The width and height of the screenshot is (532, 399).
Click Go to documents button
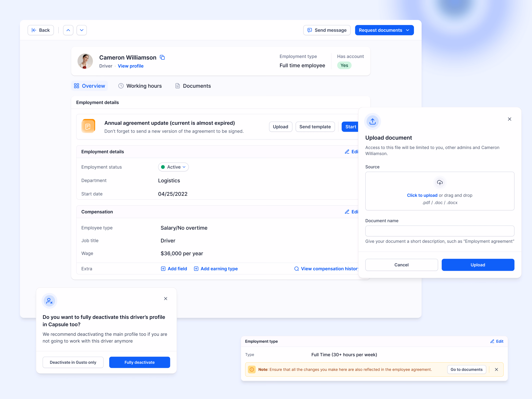(466, 369)
